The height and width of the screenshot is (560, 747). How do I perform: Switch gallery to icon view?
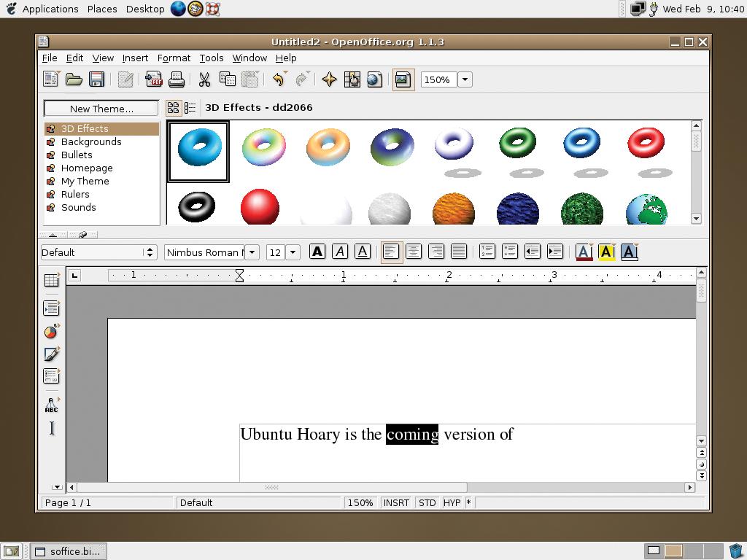(174, 108)
